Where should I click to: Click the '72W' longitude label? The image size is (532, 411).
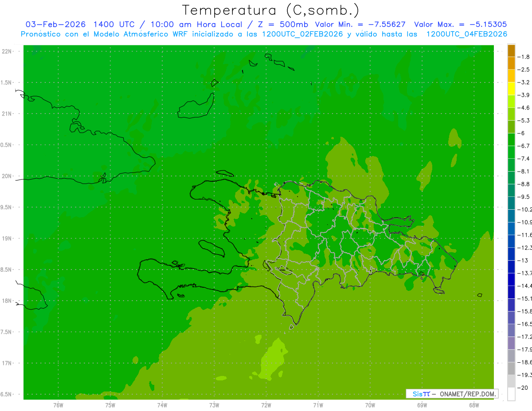(x=266, y=405)
